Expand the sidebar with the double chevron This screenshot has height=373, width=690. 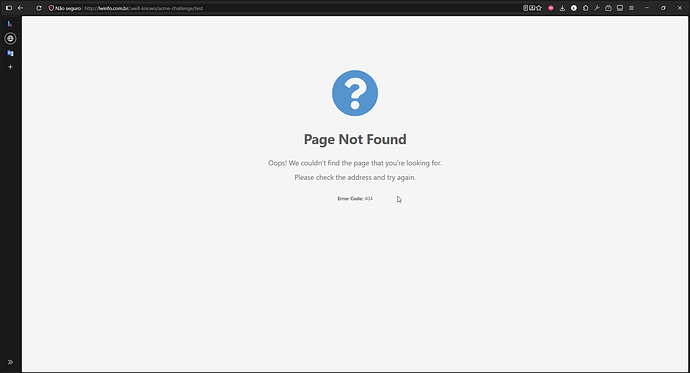click(x=10, y=362)
